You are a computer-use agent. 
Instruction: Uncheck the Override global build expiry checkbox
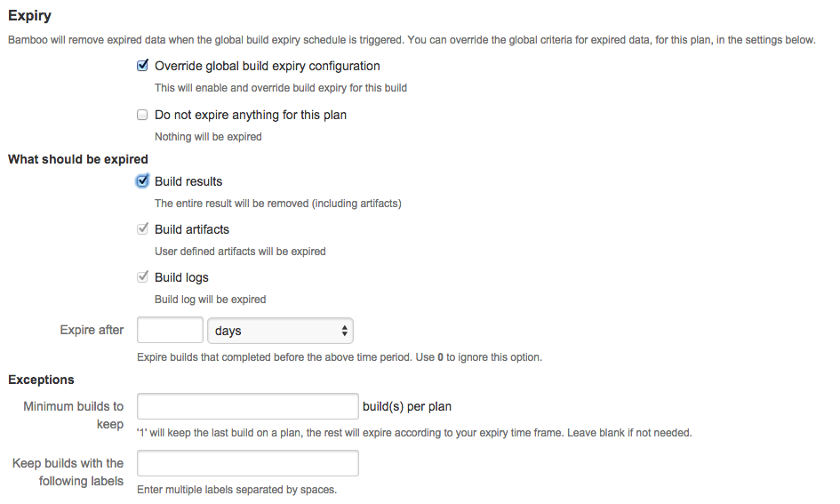[x=142, y=66]
